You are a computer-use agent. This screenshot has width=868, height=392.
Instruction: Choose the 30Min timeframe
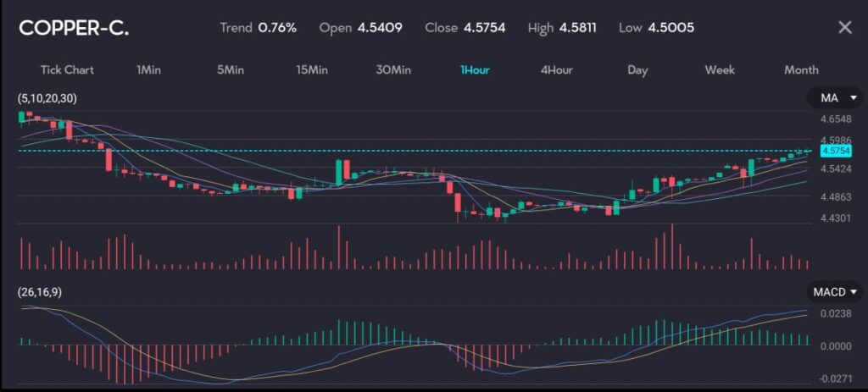(x=393, y=69)
